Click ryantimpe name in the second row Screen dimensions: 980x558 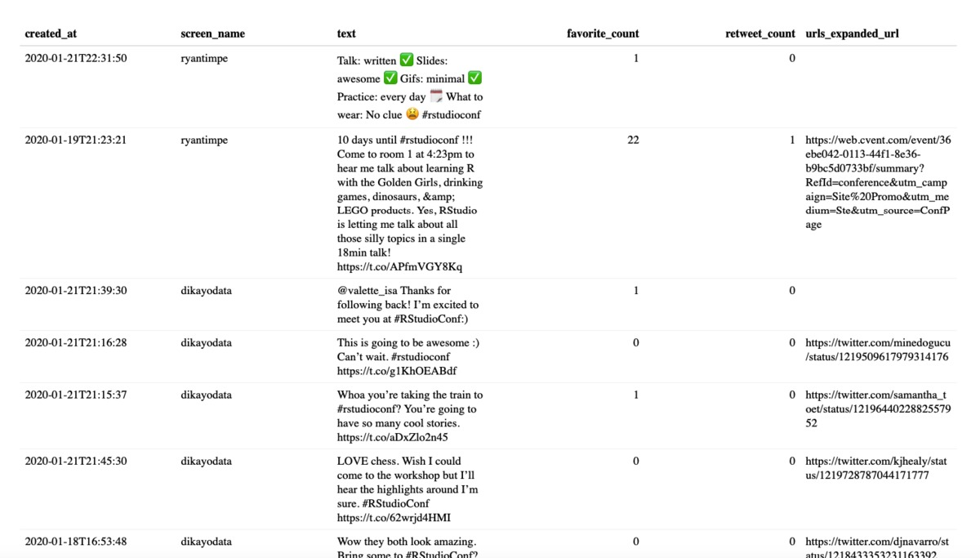(206, 140)
